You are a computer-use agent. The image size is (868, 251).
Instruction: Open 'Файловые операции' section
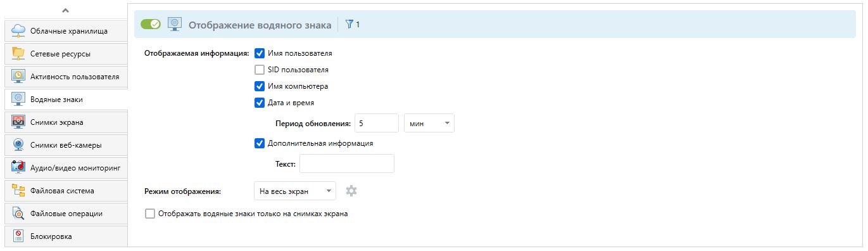pyautogui.click(x=66, y=213)
